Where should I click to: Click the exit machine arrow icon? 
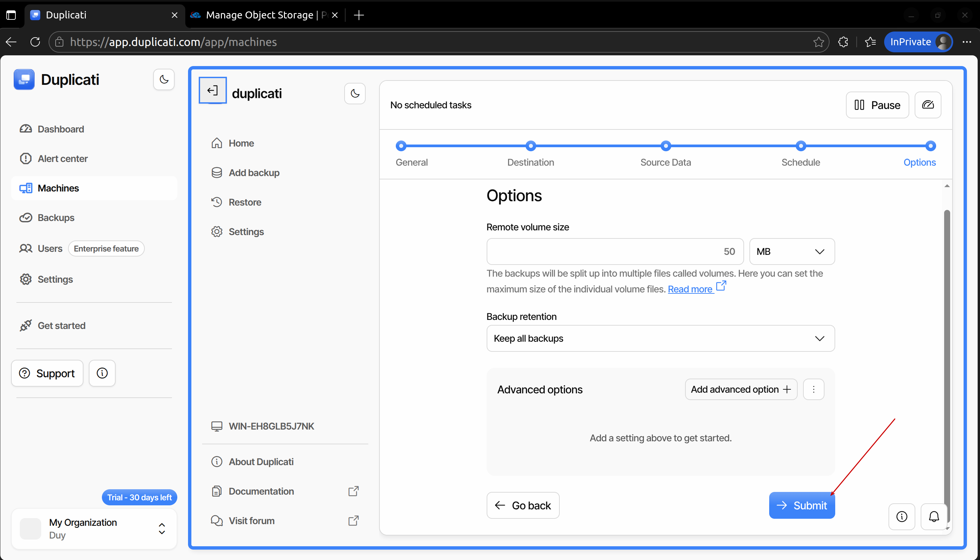(x=212, y=91)
